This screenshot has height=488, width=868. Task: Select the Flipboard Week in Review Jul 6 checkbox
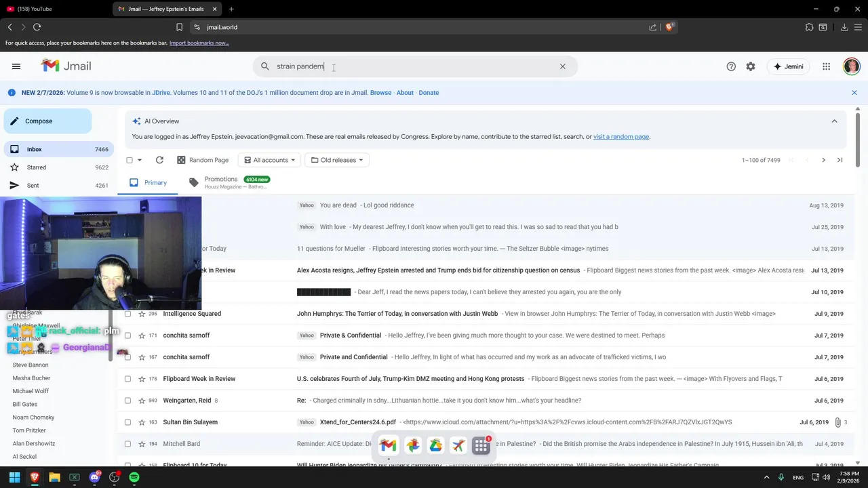(127, 379)
